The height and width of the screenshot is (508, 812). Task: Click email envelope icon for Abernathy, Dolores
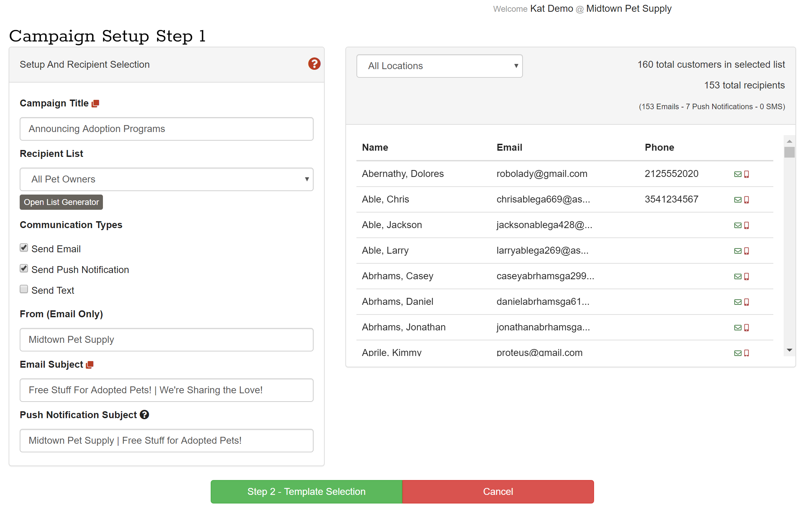(737, 174)
